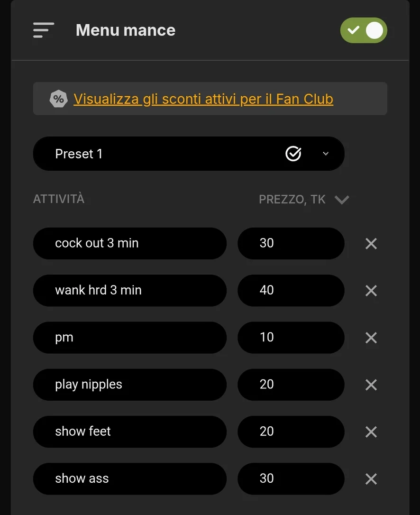Open the hamburger menu icon
The height and width of the screenshot is (515, 420).
(x=44, y=30)
